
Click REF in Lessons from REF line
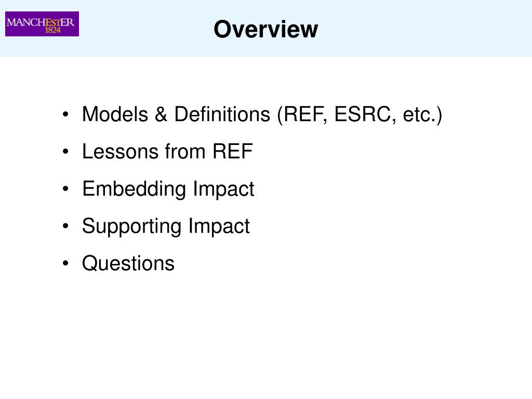click(233, 151)
